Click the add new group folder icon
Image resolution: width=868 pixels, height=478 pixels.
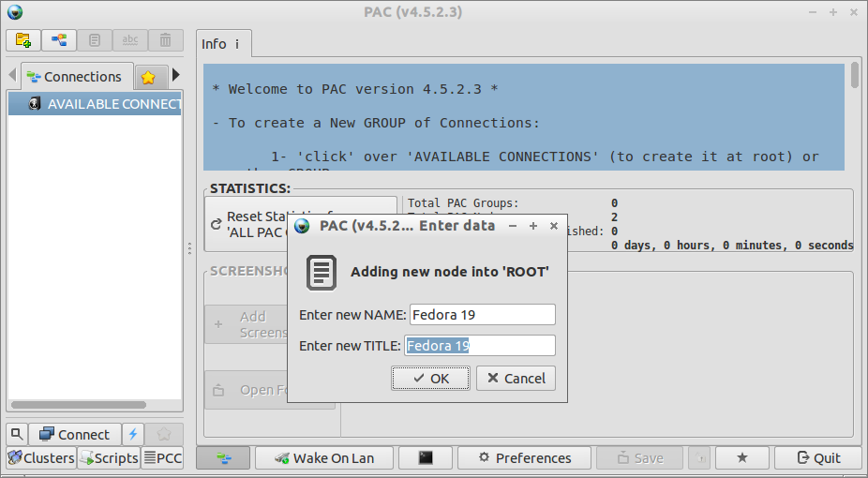23,39
